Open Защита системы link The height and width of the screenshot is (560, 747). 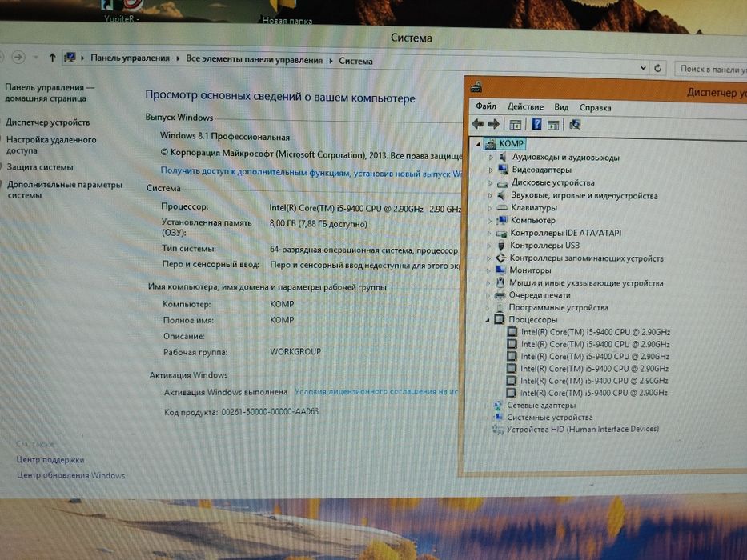click(40, 167)
